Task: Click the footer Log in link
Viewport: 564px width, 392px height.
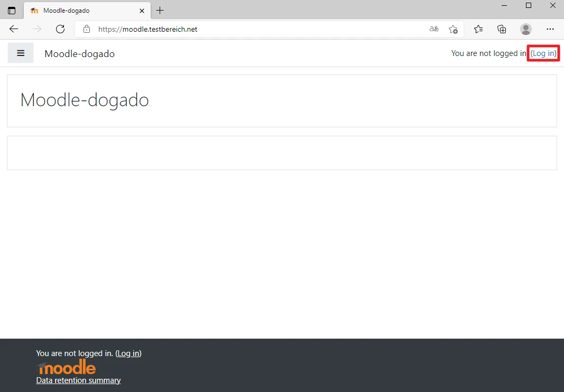Action: pos(128,353)
